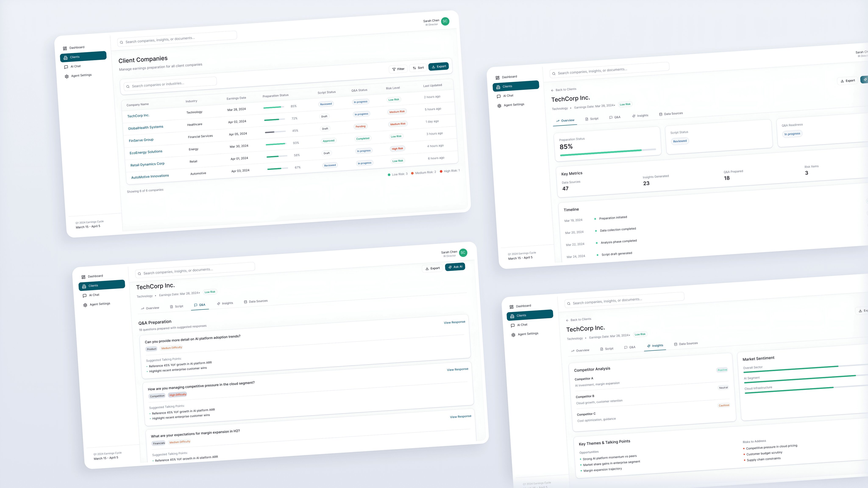Open TechCorp Inc. row in companies table
868x488 pixels.
point(138,115)
